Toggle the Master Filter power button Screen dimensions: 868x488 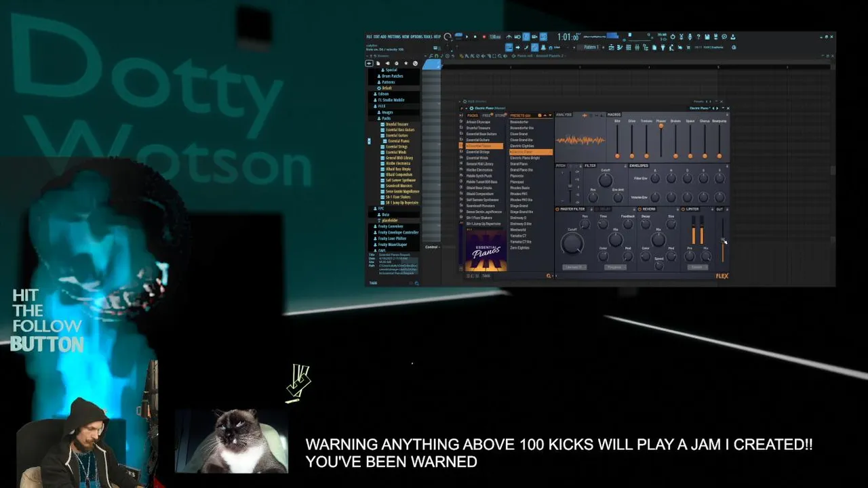(x=557, y=209)
